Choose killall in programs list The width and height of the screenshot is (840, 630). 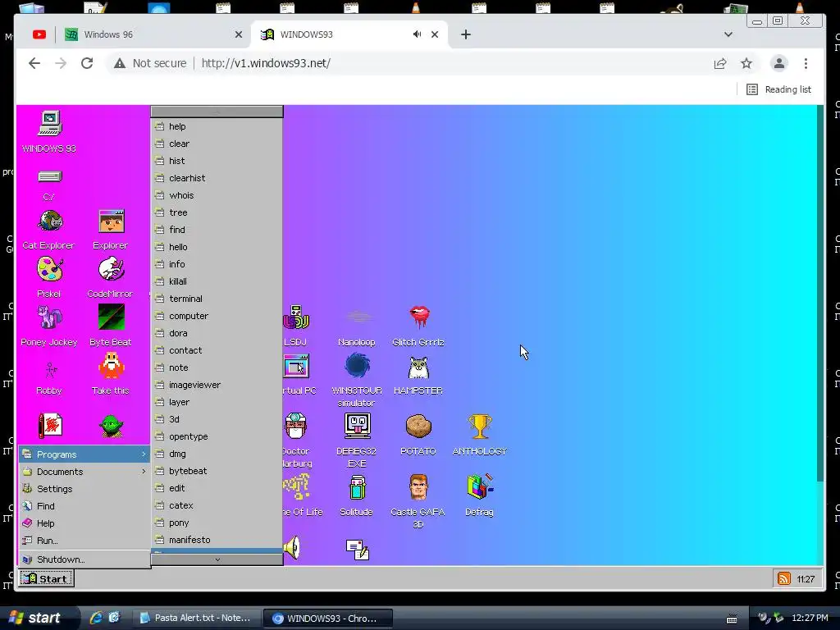coord(217,281)
